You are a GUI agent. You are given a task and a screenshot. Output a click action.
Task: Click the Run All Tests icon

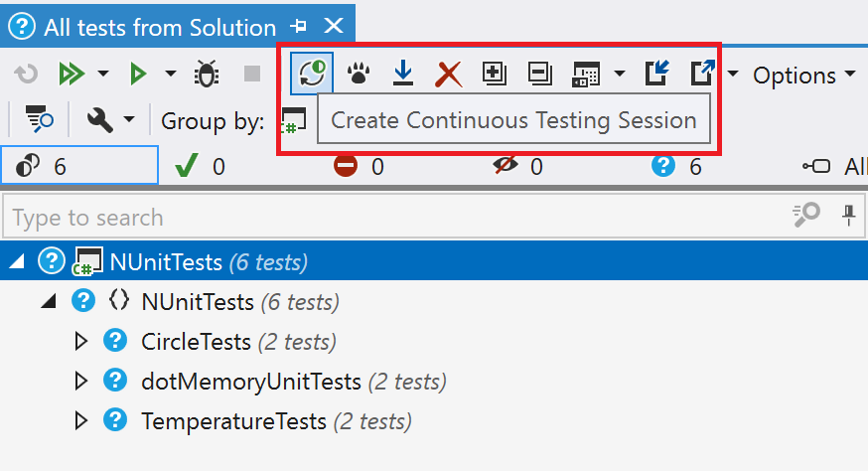pyautogui.click(x=72, y=73)
